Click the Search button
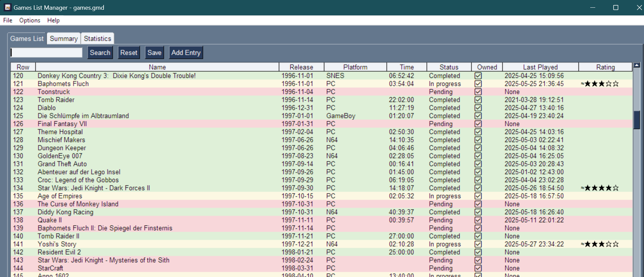The width and height of the screenshot is (644, 277). click(x=100, y=53)
